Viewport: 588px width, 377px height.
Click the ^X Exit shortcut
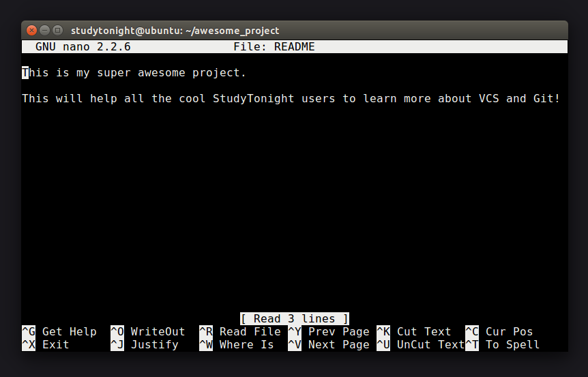coord(46,345)
